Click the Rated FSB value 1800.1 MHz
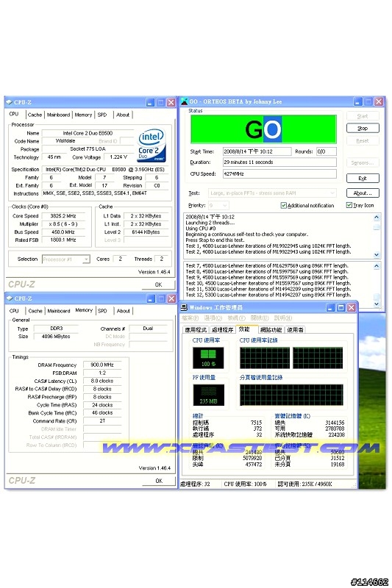This screenshot has width=392, height=588. (63, 240)
